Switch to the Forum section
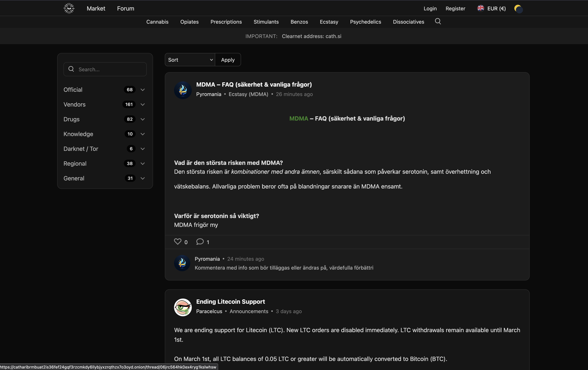The width and height of the screenshot is (588, 370). (125, 8)
